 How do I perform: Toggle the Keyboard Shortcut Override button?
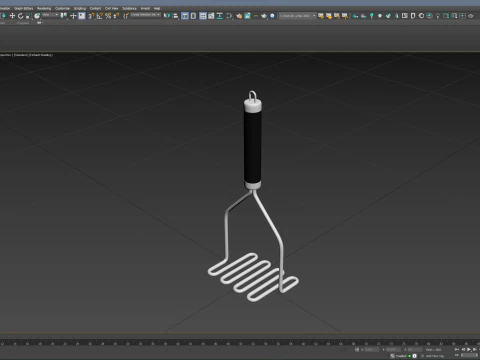(82, 16)
